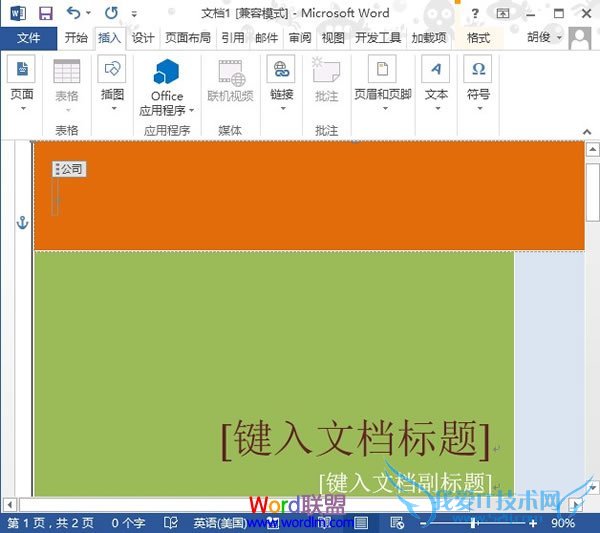Open the 引用 tab
Image resolution: width=600 pixels, height=533 pixels.
[x=233, y=38]
